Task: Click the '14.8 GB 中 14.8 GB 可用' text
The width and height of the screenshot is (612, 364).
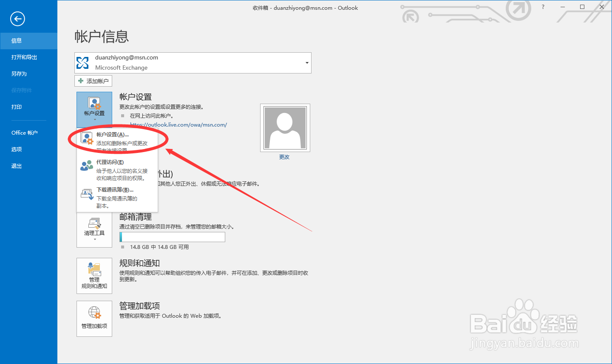Action: coord(159,247)
